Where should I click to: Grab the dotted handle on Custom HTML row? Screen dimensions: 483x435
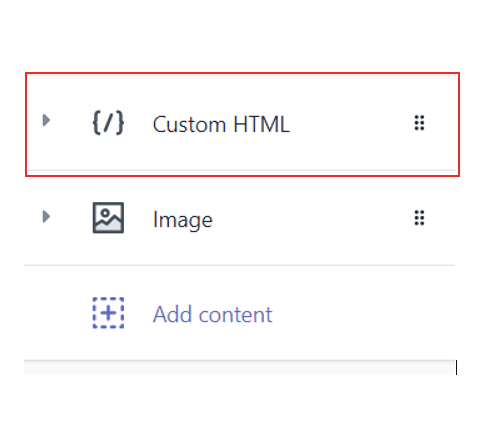419,123
